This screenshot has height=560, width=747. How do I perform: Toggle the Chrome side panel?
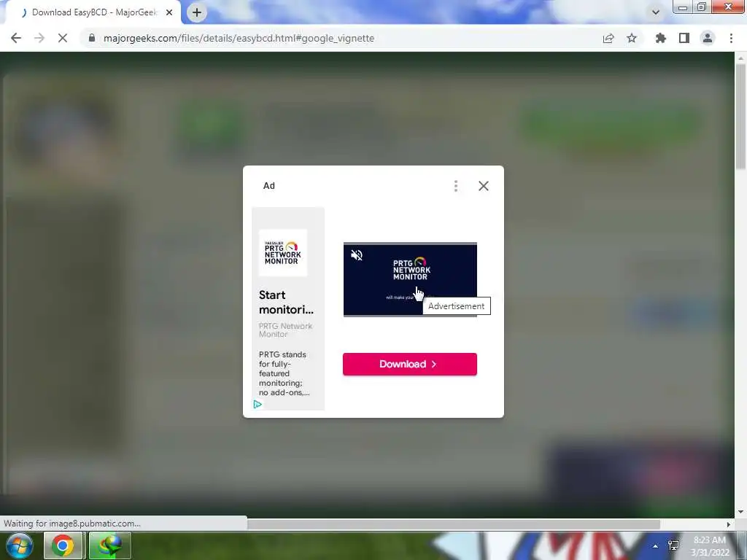pyautogui.click(x=684, y=38)
